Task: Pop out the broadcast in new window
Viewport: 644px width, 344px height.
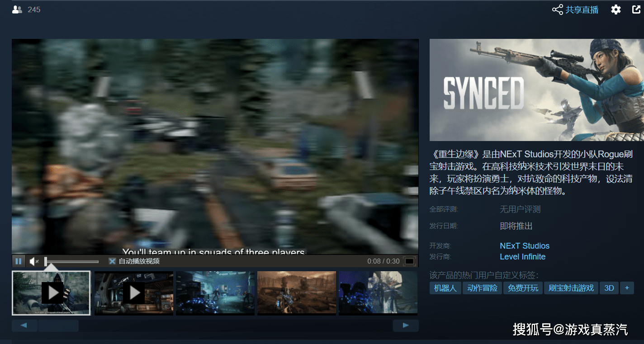Action: (636, 9)
